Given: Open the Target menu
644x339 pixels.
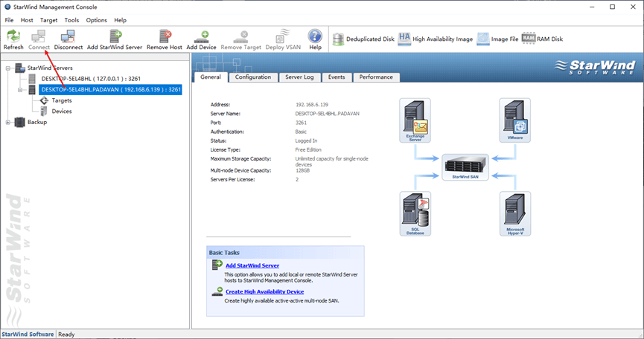Looking at the screenshot, I should pyautogui.click(x=48, y=20).
